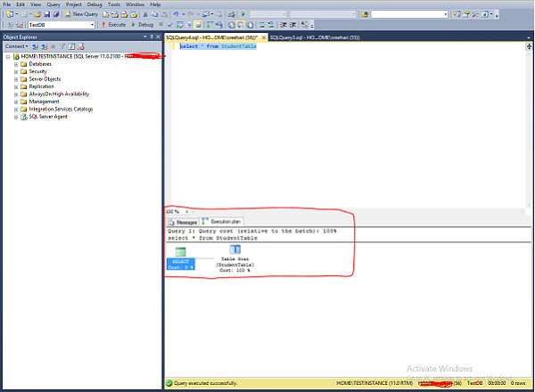
Task: Switch to the Messages results tab
Action: pyautogui.click(x=183, y=222)
